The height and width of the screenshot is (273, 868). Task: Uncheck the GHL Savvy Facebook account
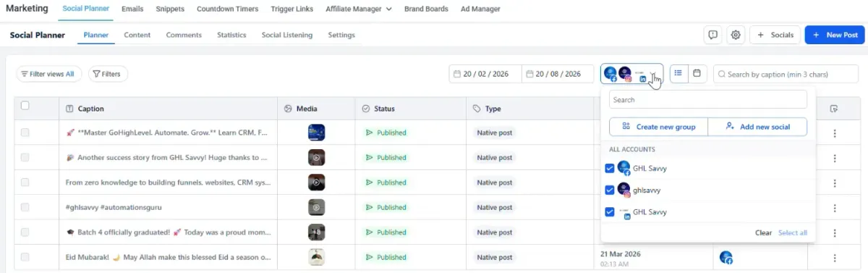pyautogui.click(x=609, y=168)
